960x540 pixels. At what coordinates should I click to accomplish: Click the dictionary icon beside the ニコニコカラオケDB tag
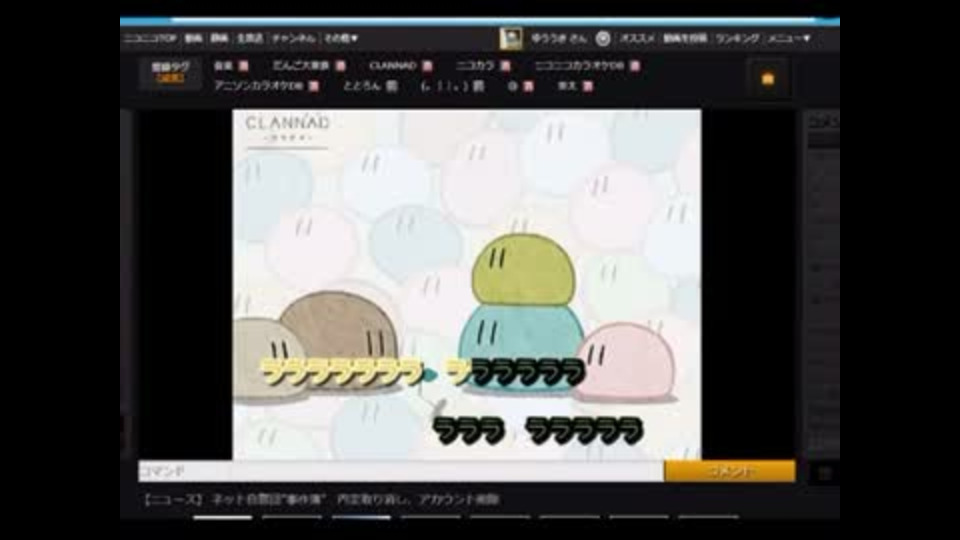click(x=635, y=66)
